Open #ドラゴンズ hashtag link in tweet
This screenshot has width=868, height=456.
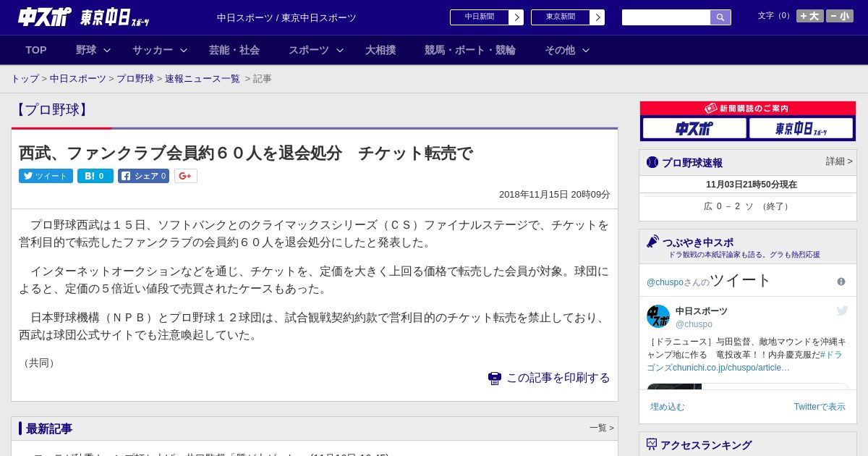coord(831,355)
